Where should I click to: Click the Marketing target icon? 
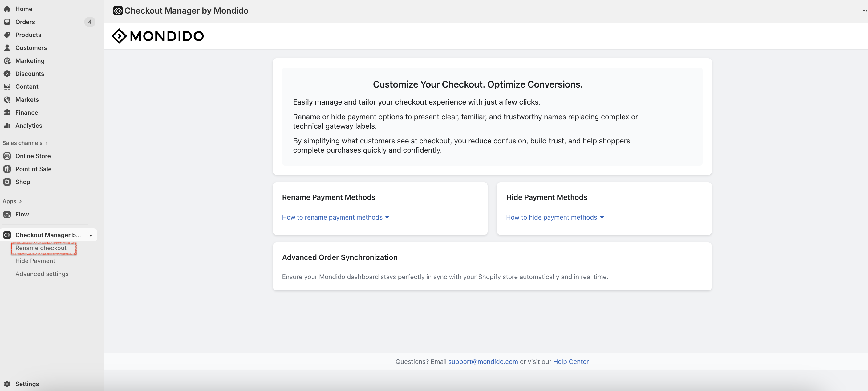click(7, 61)
